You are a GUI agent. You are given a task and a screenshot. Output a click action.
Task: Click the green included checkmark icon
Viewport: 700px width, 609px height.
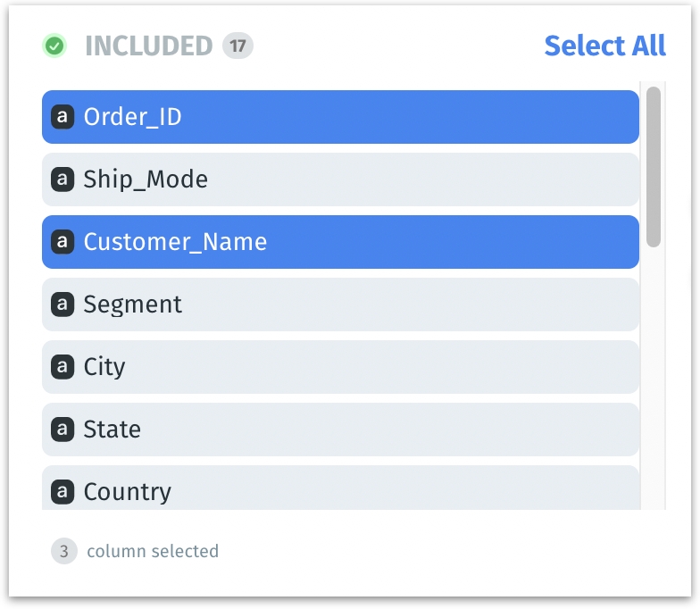pos(54,46)
